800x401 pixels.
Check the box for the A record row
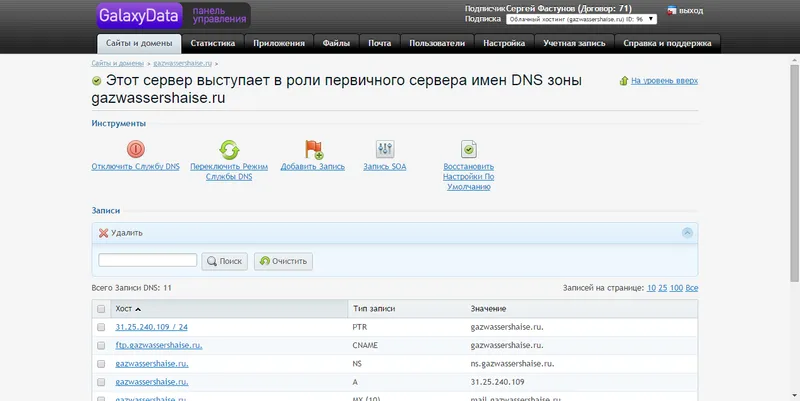pyautogui.click(x=101, y=382)
